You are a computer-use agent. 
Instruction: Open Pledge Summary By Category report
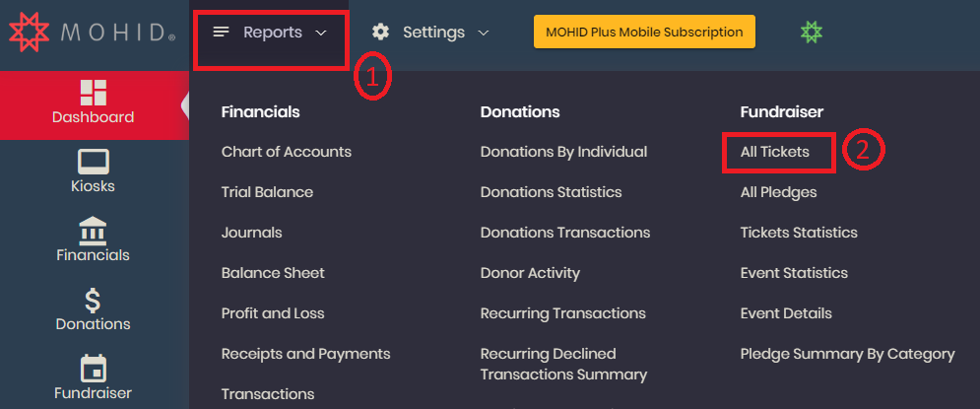847,355
